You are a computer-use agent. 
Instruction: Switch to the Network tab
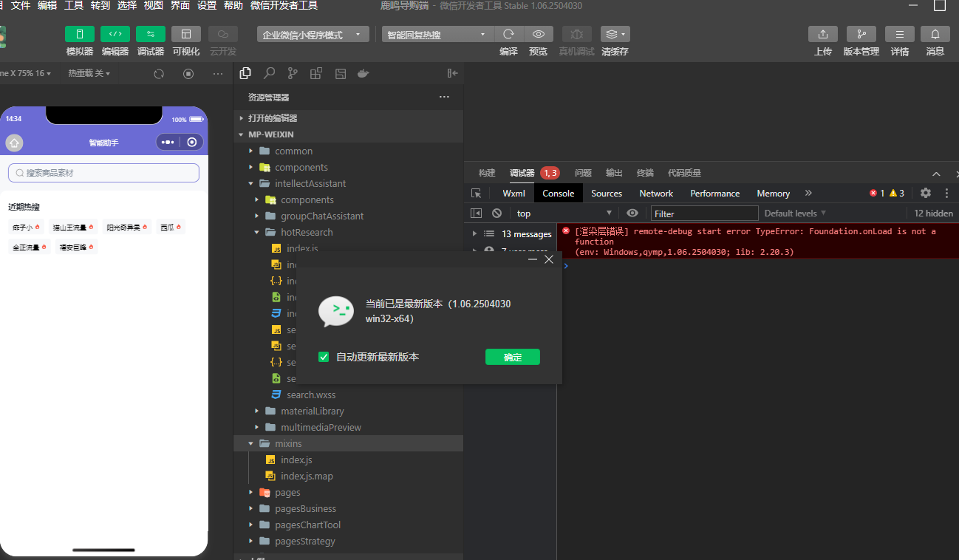656,193
